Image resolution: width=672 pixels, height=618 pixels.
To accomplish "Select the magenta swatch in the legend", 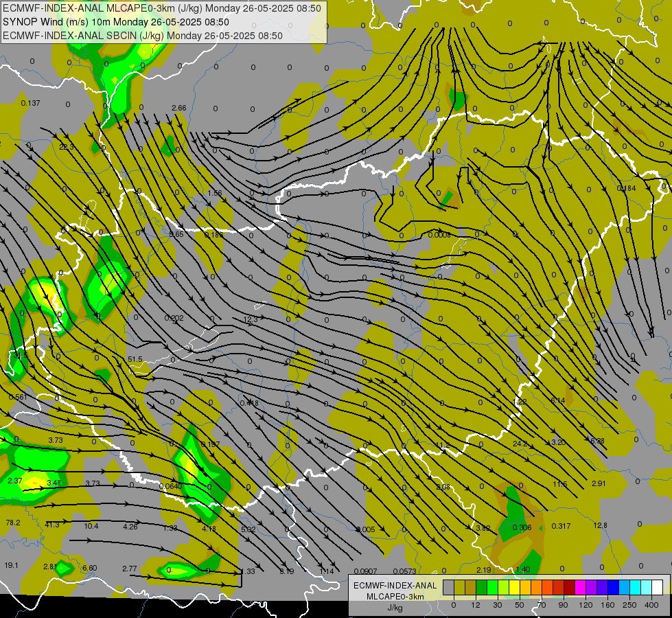I will pyautogui.click(x=580, y=587).
